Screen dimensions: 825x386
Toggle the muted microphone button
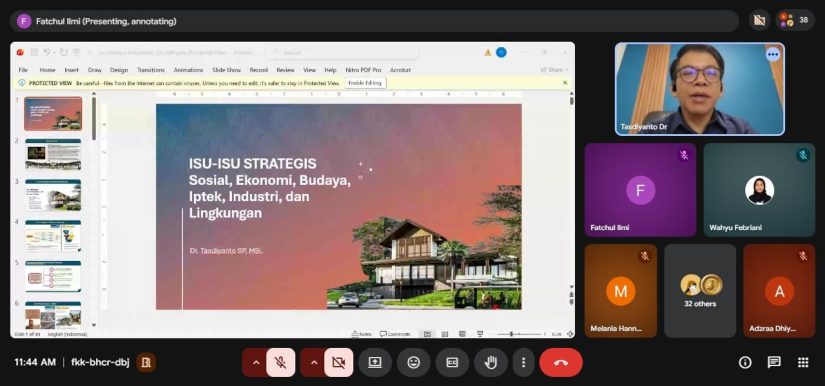280,362
